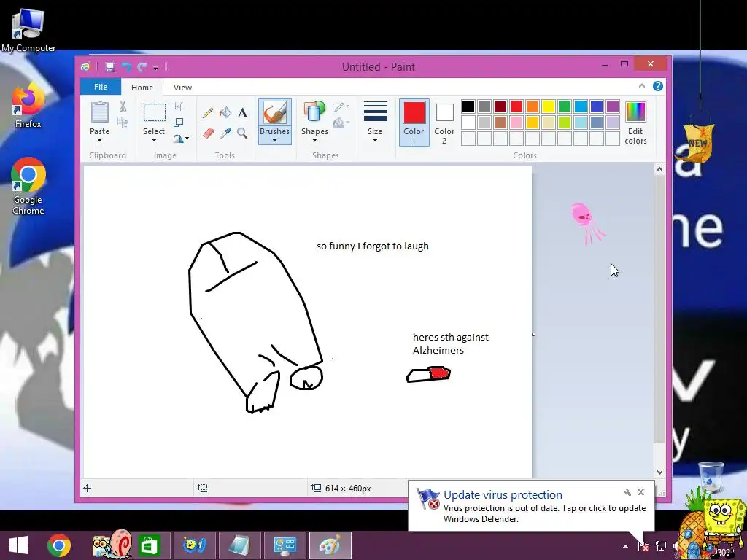
Task: Click the Chrome icon in the taskbar
Action: click(x=59, y=545)
